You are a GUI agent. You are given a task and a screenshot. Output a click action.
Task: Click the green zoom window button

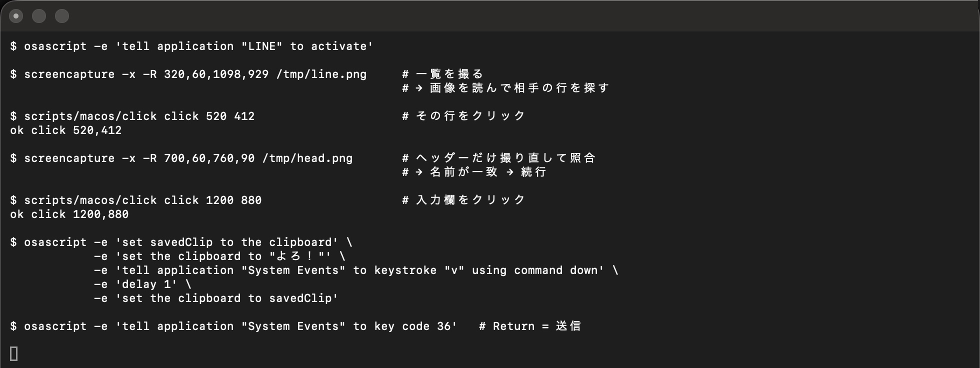click(x=62, y=16)
